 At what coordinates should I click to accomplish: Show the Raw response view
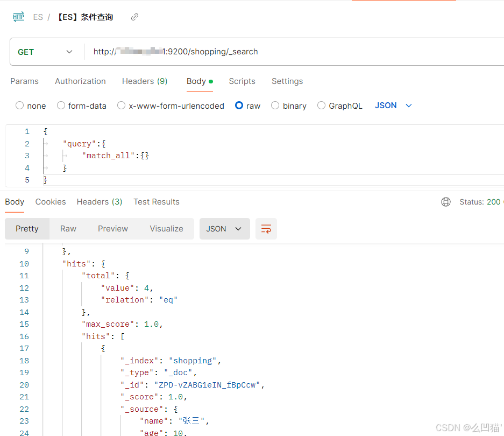[68, 229]
